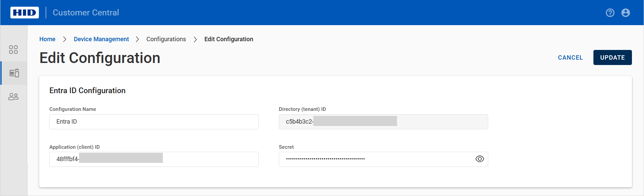The image size is (644, 196).
Task: Click inside the Secret password field
Action: pos(375,159)
